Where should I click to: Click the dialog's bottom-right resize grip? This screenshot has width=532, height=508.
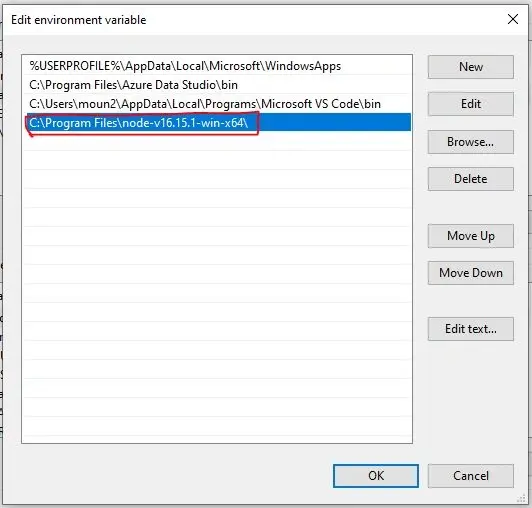521,498
